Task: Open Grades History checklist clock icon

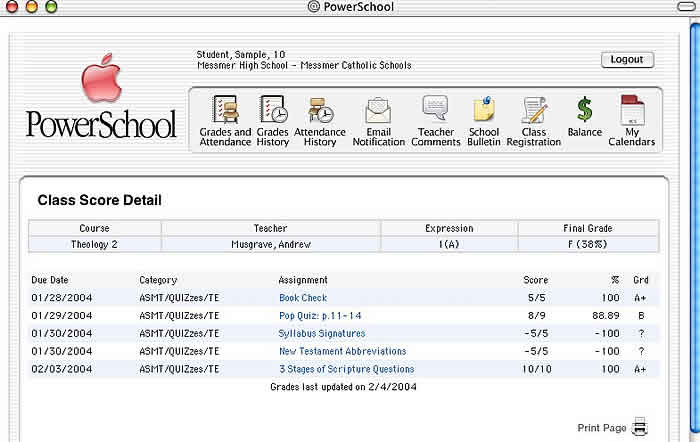Action: click(273, 109)
